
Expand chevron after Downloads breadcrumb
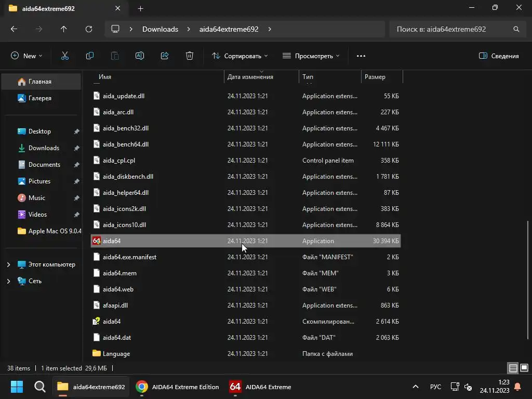click(189, 29)
